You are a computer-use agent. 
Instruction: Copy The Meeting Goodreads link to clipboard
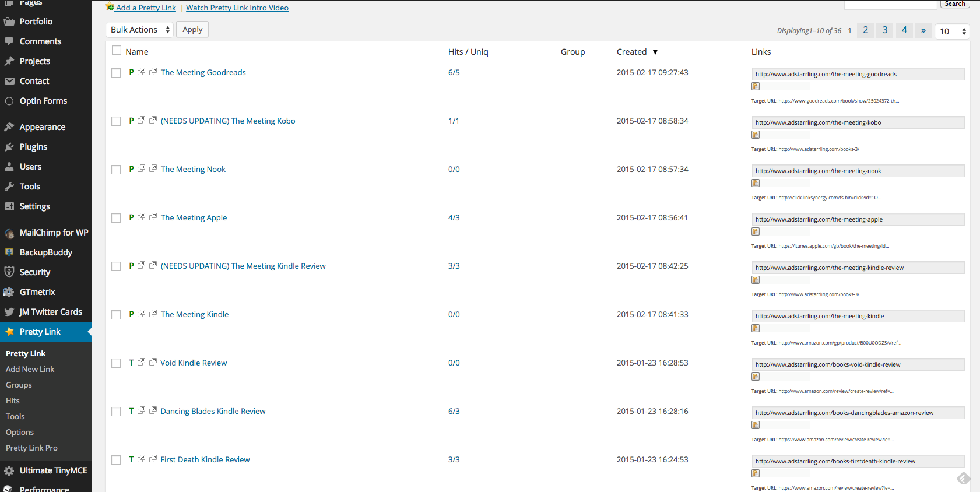pyautogui.click(x=756, y=86)
